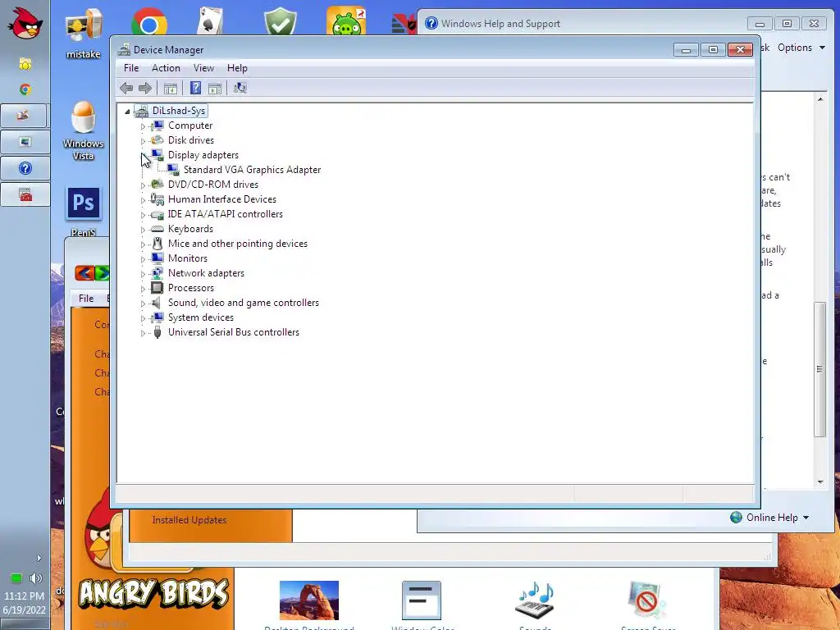Expand the IDE ATA/ATAPI controllers arrow
The image size is (840, 630).
click(x=143, y=215)
